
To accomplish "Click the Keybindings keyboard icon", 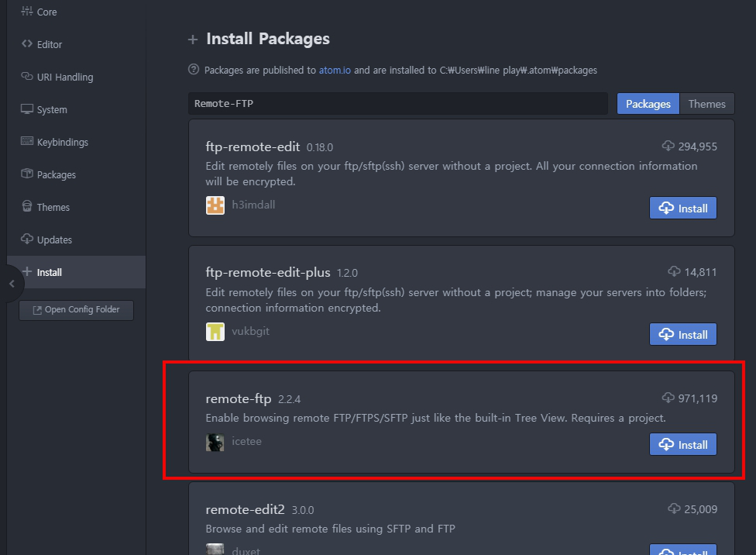I will (27, 141).
